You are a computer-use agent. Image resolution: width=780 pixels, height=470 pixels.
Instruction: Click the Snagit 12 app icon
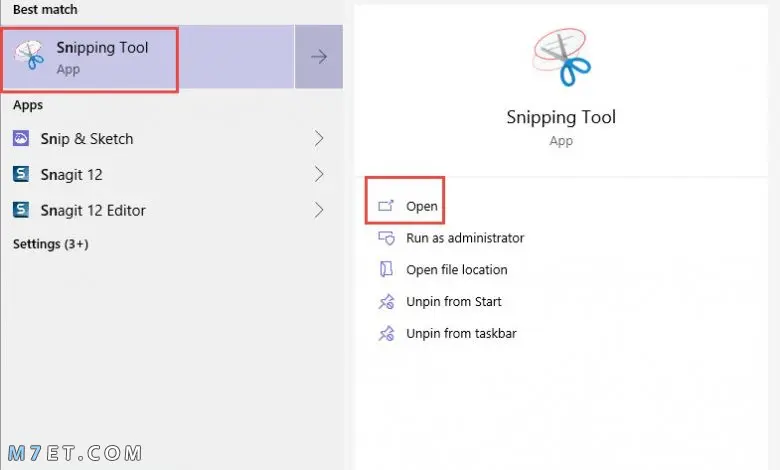21,174
